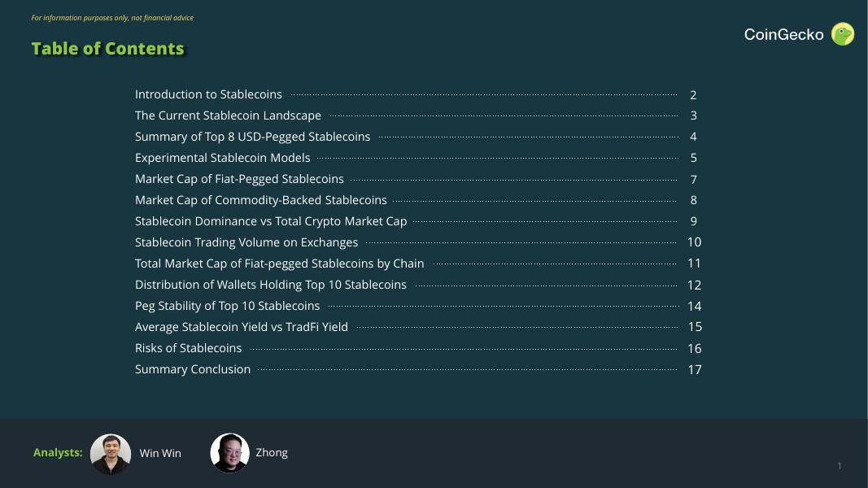The width and height of the screenshot is (868, 488).
Task: Open Summary of Top 8 USD-Pegged Stablecoins
Action: (x=252, y=137)
